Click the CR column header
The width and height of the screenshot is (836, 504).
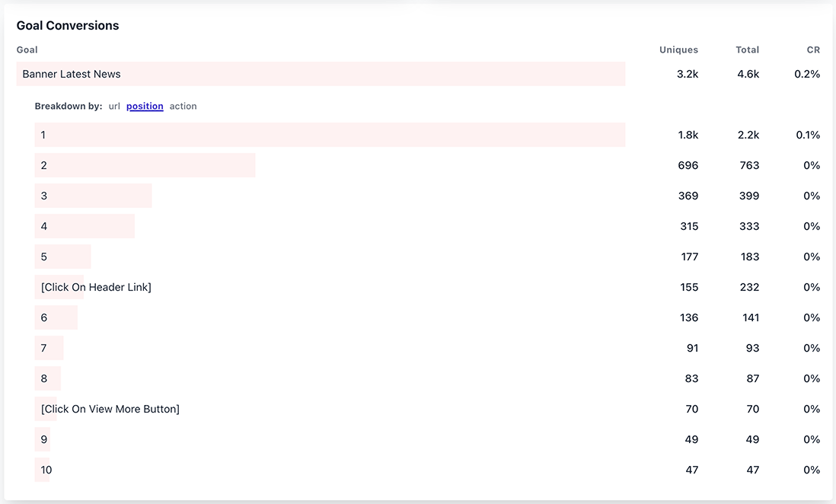(x=813, y=50)
